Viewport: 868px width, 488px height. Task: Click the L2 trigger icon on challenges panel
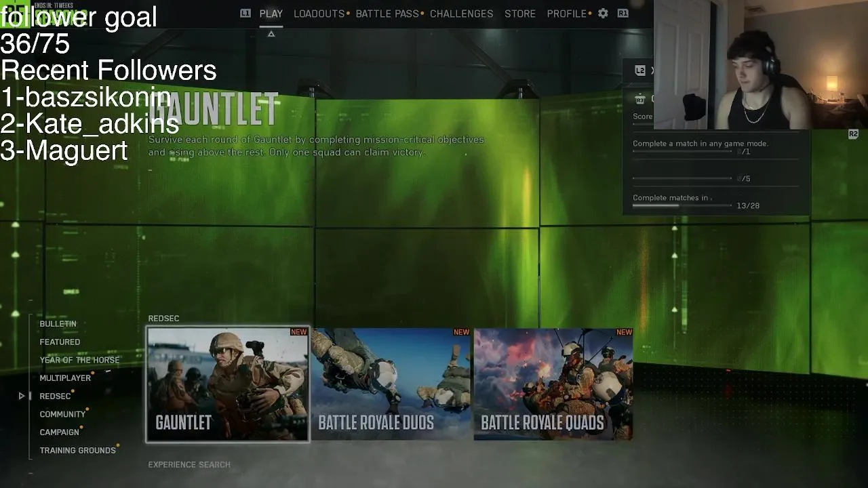(x=639, y=70)
